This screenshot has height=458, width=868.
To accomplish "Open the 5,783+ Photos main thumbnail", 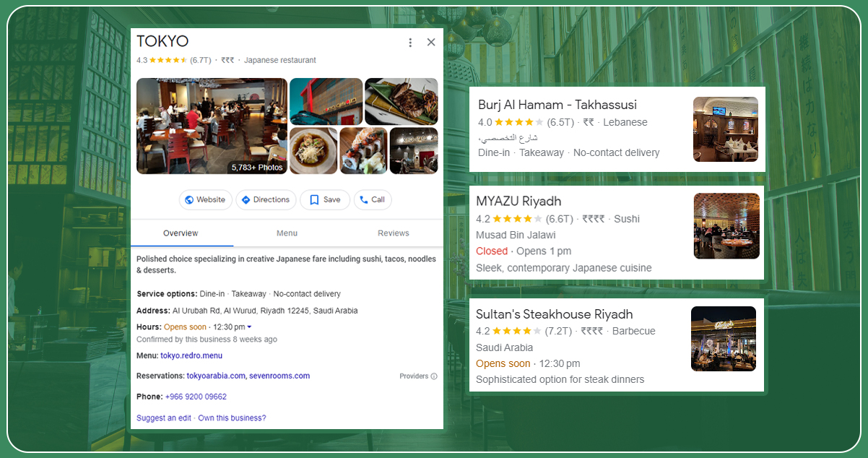I will 212,126.
